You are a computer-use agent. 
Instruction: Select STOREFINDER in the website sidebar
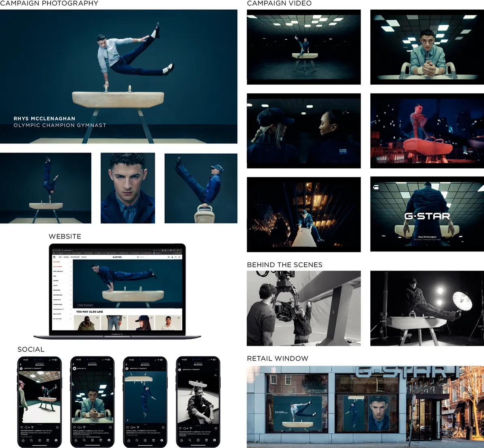coord(58,304)
